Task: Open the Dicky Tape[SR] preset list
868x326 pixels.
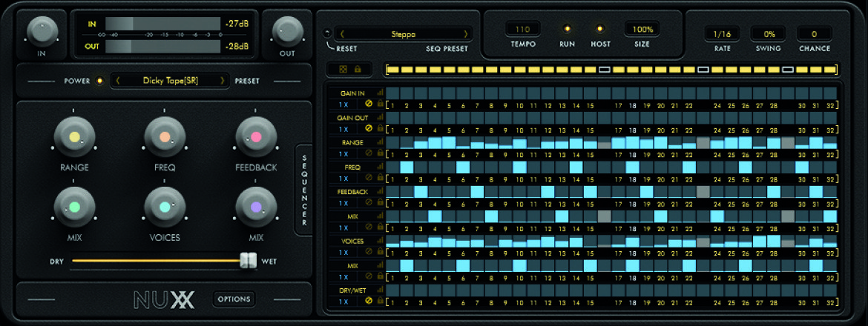Action: pyautogui.click(x=170, y=81)
